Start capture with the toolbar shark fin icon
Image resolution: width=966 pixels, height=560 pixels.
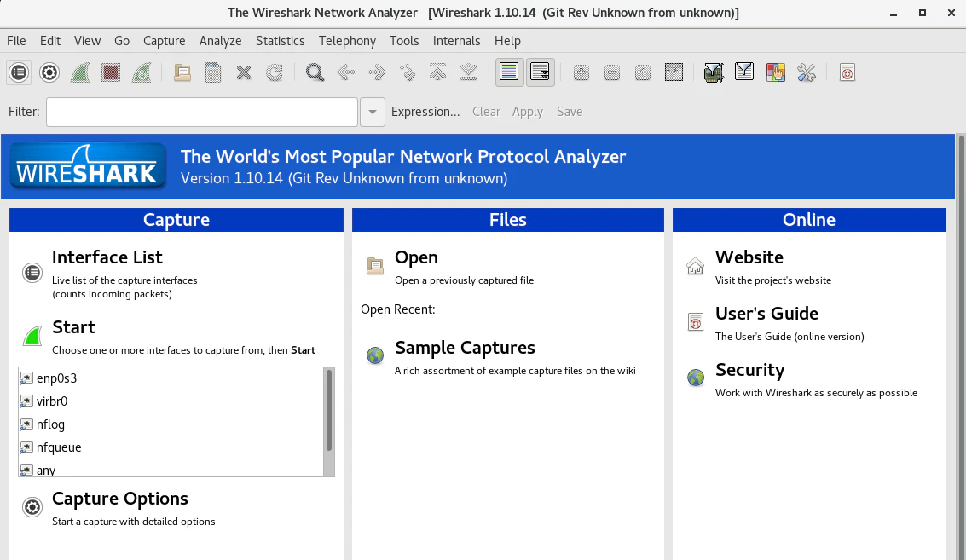click(80, 72)
